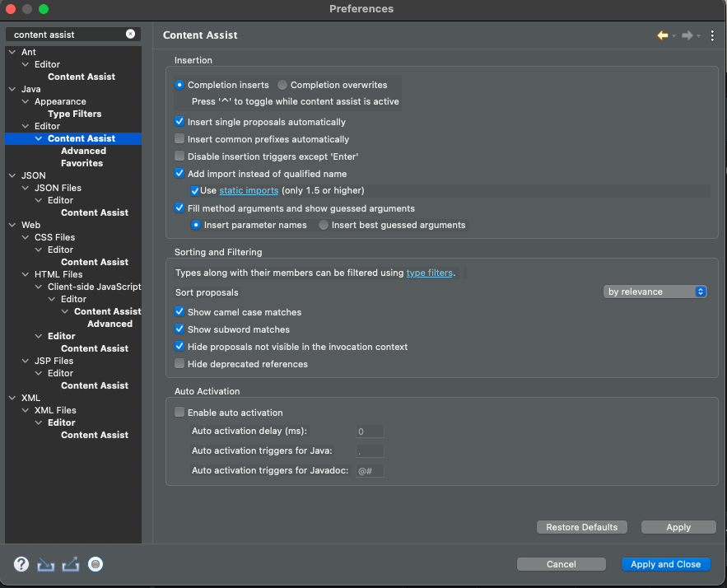Collapse the HTML Files node
Viewport: 727px width, 588px height.
point(26,274)
